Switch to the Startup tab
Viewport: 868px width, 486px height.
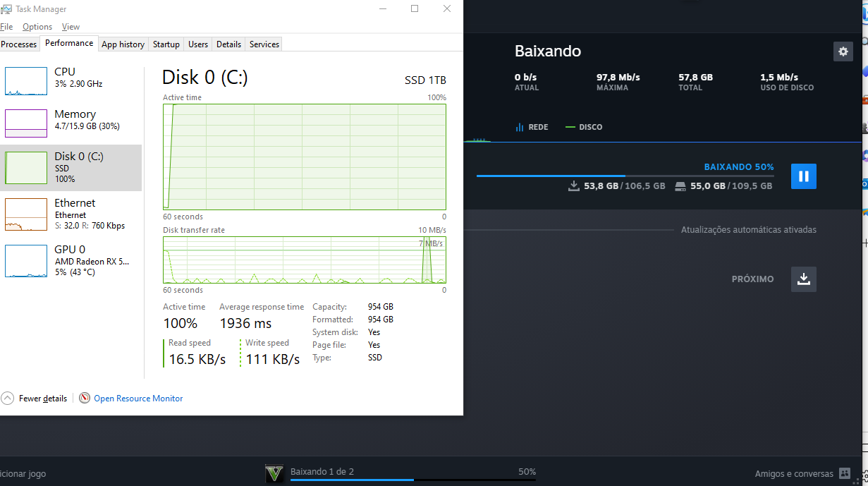(x=166, y=44)
